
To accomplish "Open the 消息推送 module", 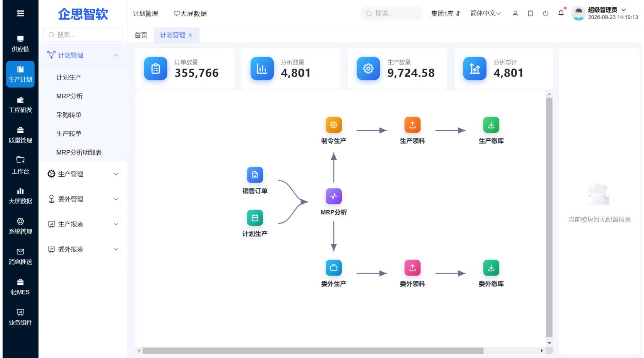I will coord(20,257).
